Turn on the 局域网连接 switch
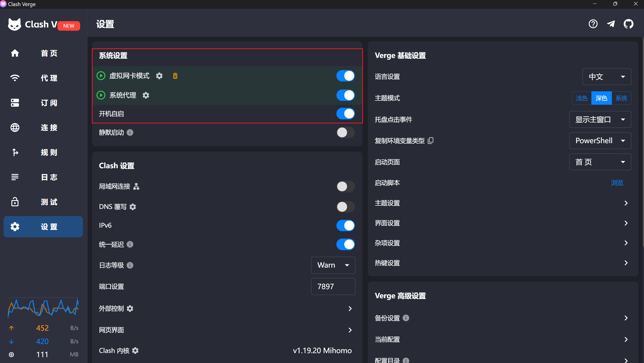 [x=346, y=186]
